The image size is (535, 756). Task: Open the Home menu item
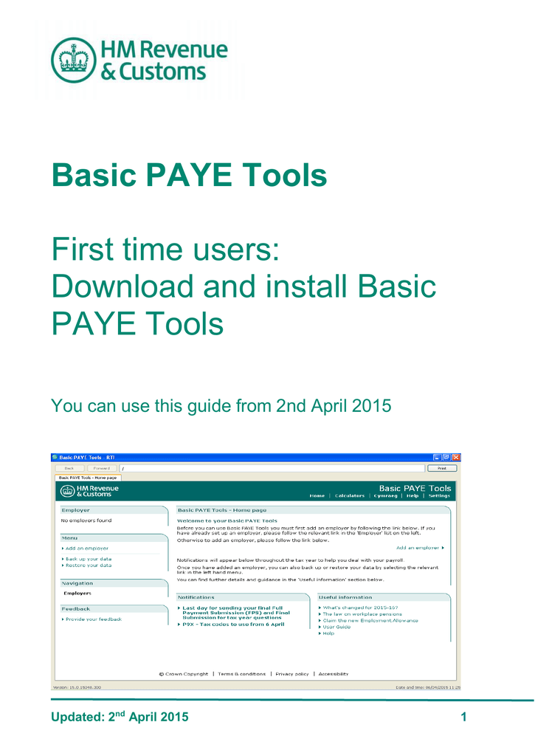tap(317, 495)
